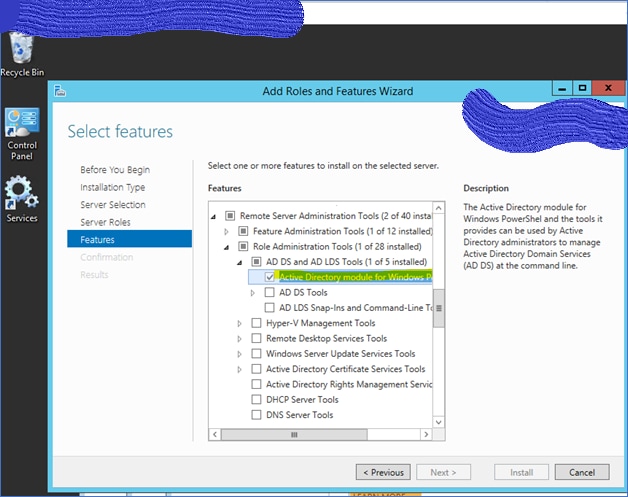
Task: Select the DNS Server Tools row text
Action: pyautogui.click(x=300, y=415)
